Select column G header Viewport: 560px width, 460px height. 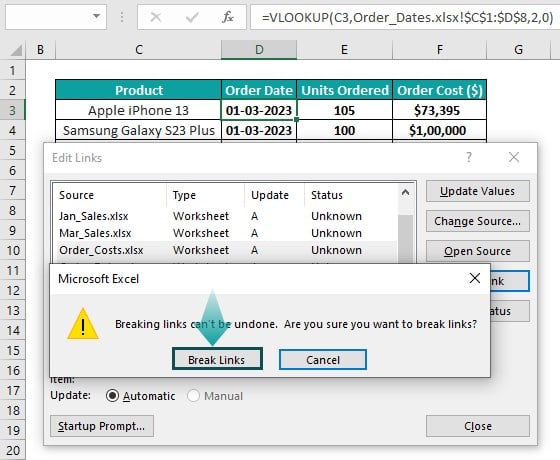coord(518,50)
